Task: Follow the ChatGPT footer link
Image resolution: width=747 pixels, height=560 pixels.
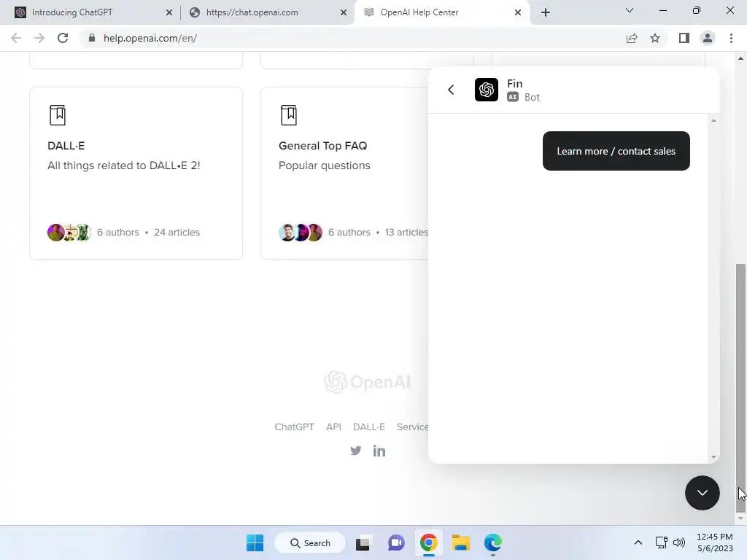Action: tap(295, 427)
